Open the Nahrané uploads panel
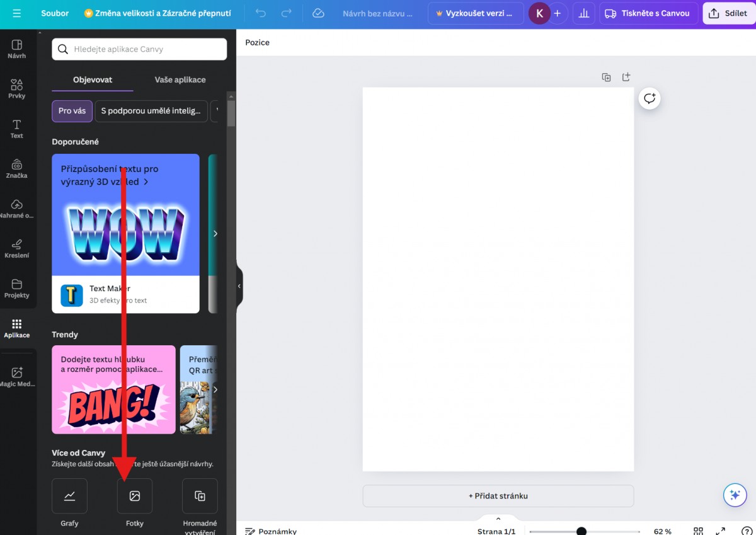Screen dimensions: 756x535 click(x=17, y=209)
